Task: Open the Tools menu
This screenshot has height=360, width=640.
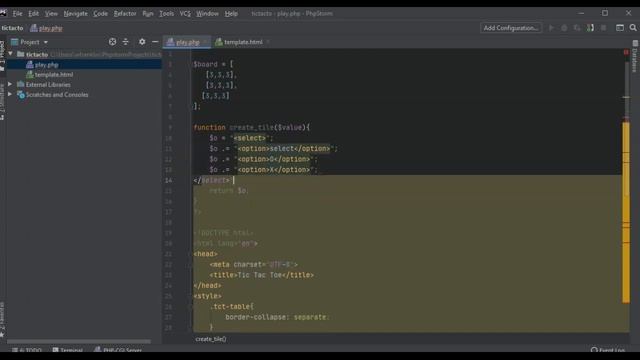Action: point(167,13)
